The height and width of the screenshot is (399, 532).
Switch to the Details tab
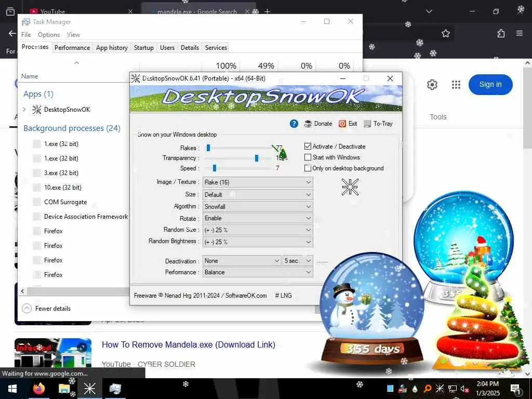190,47
